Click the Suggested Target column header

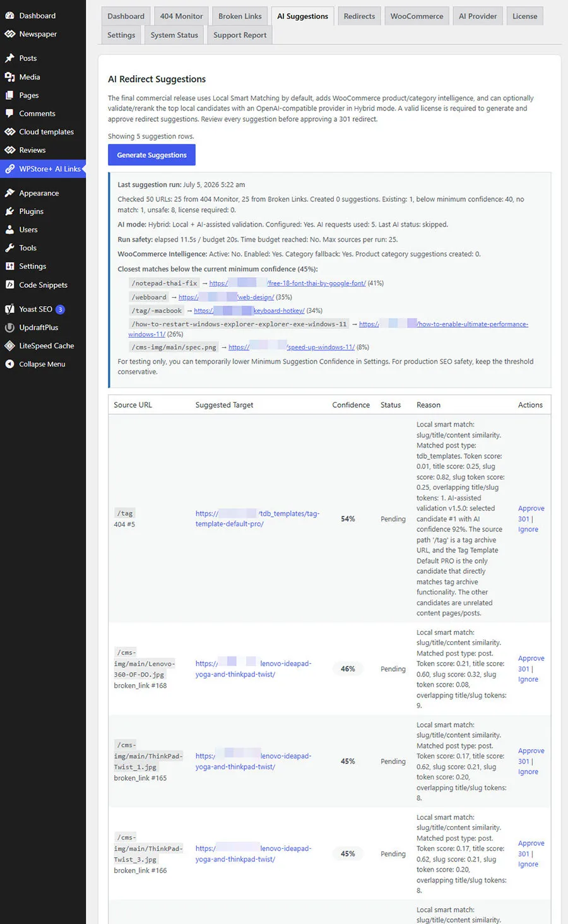click(224, 405)
